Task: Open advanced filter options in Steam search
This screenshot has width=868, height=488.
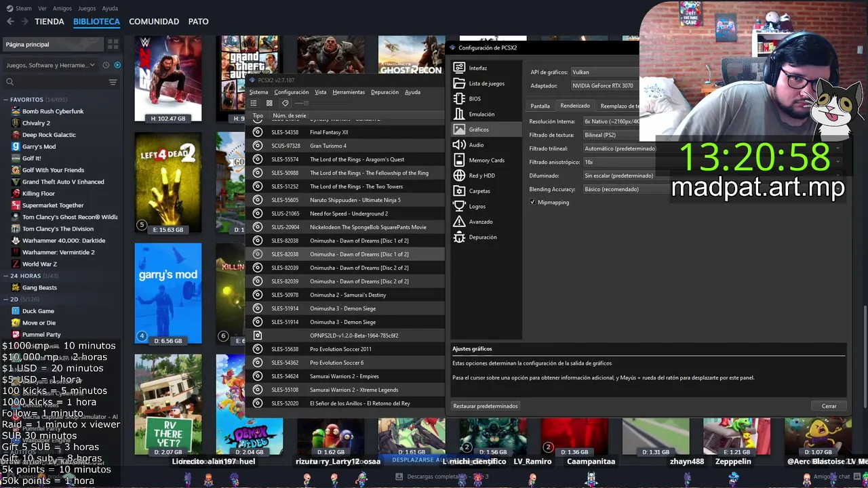Action: 113,82
